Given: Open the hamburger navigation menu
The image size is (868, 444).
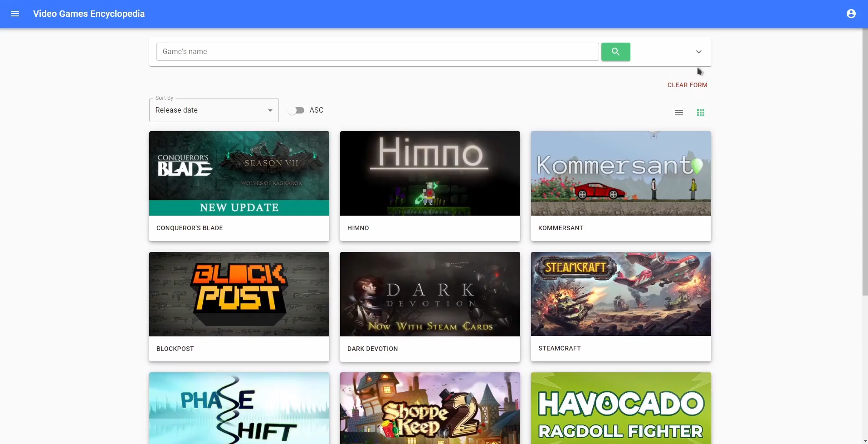Looking at the screenshot, I should tap(15, 14).
